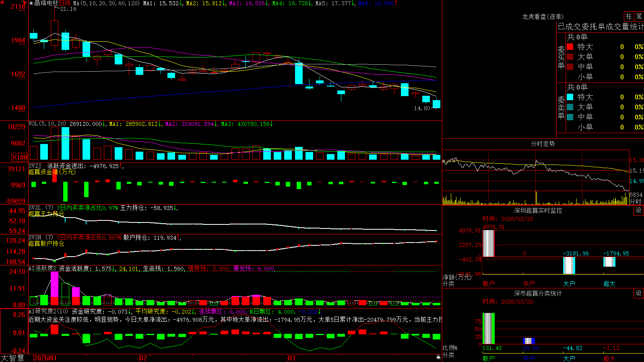Click the 晶瑞电材 stock name
This screenshot has height=362, width=644.
click(46, 3)
